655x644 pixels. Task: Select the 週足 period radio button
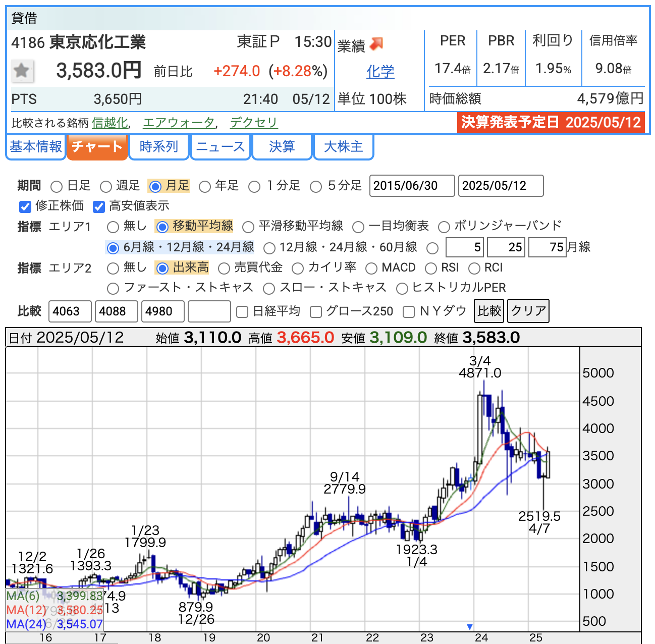tap(105, 187)
